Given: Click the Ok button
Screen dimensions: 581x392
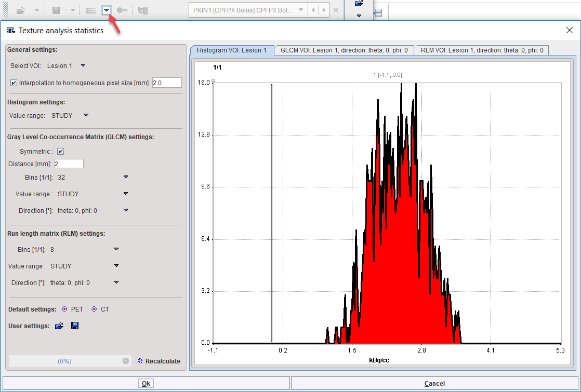Looking at the screenshot, I should tap(146, 384).
